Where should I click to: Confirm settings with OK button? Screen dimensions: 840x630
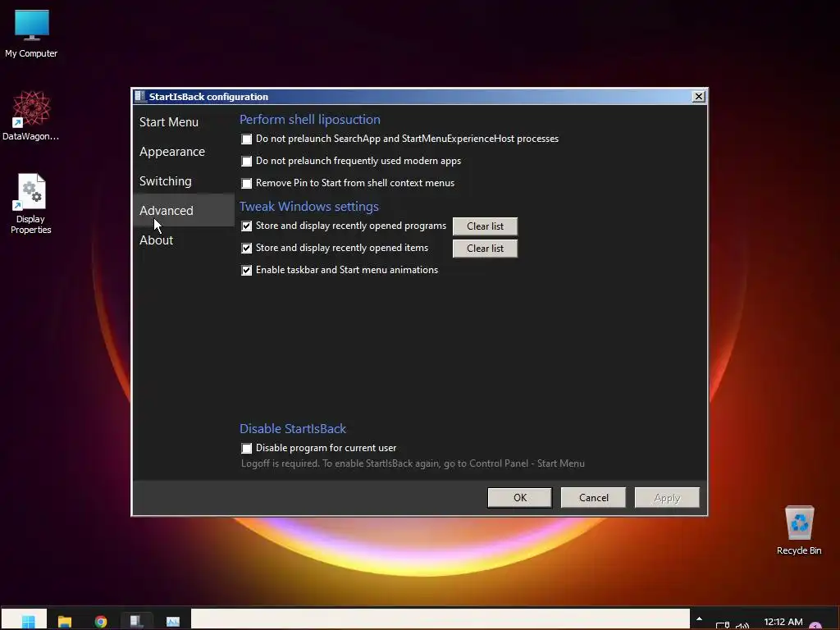pos(519,498)
